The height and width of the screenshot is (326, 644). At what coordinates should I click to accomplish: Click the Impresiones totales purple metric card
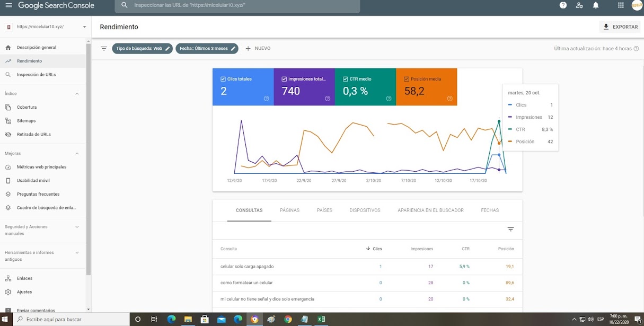(304, 87)
